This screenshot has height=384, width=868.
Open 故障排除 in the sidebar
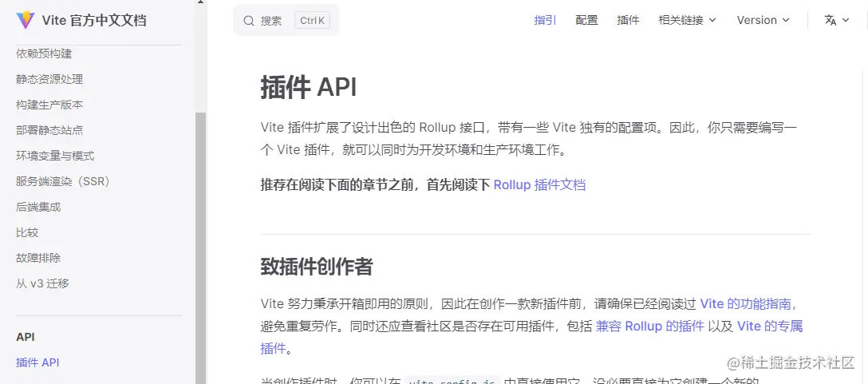tap(38, 258)
